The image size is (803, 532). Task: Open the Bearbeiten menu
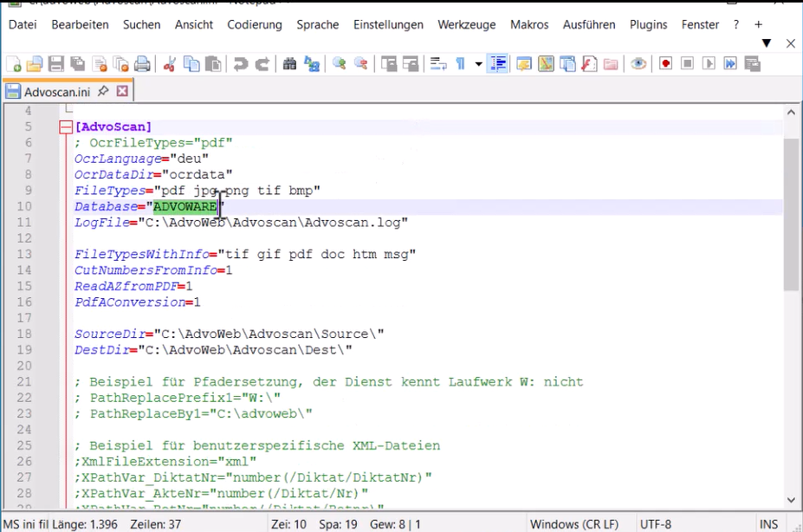click(x=80, y=24)
